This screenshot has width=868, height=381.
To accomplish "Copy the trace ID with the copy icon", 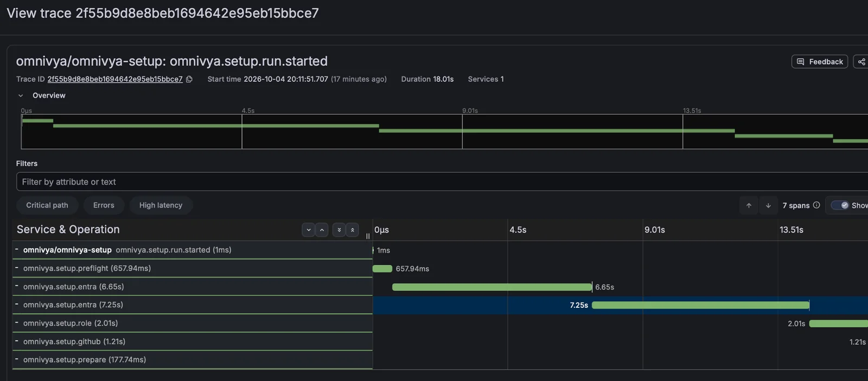I will [189, 79].
